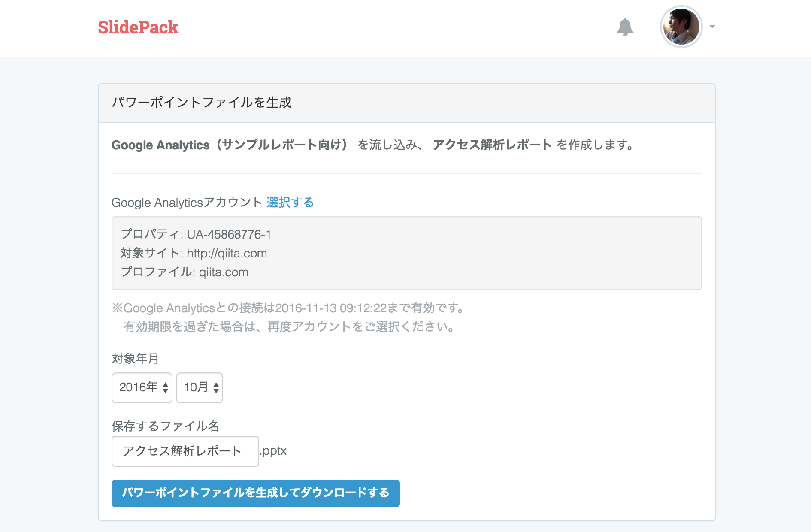Expand the account menu caret
The image size is (811, 532).
pos(712,27)
